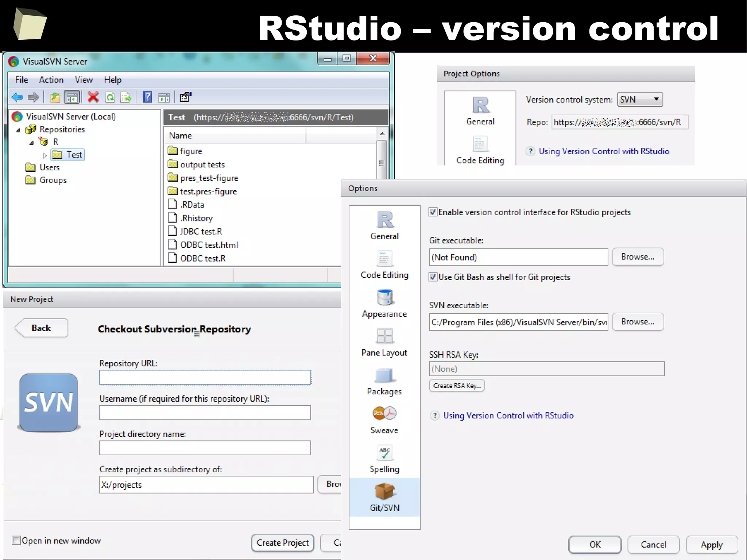Click the Repo URL field in Project Options
This screenshot has width=747, height=560.
pos(619,122)
